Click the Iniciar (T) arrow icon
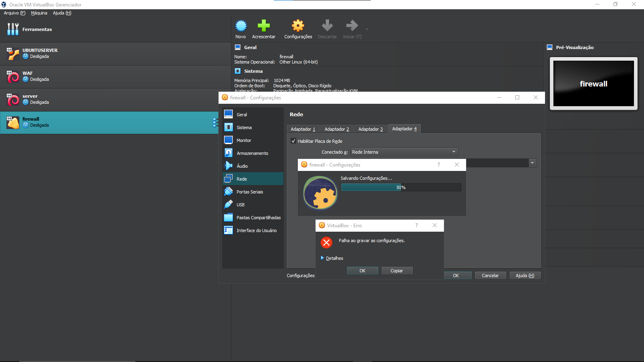This screenshot has width=644, height=362. coord(352,26)
